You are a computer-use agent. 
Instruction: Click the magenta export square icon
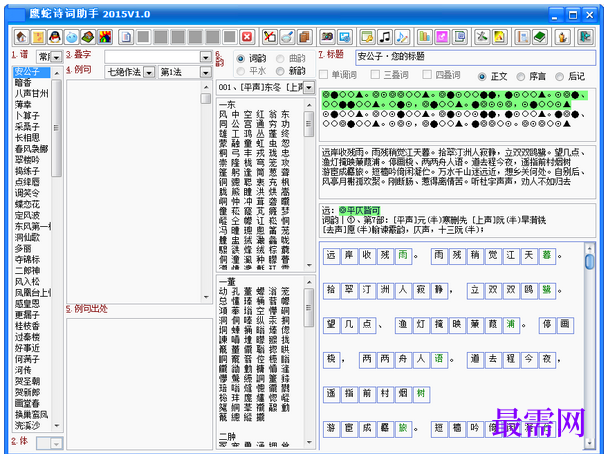click(x=442, y=37)
